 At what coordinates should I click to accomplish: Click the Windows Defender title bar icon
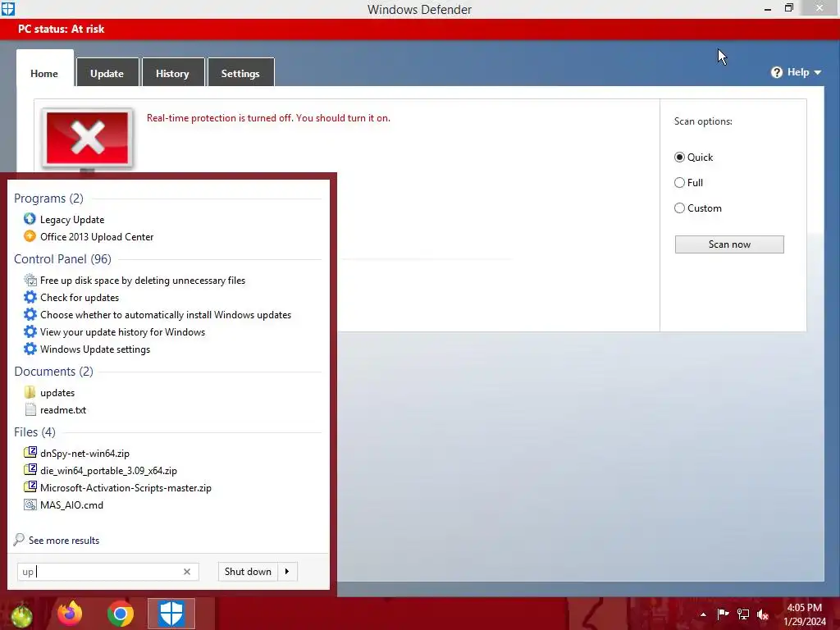point(8,9)
